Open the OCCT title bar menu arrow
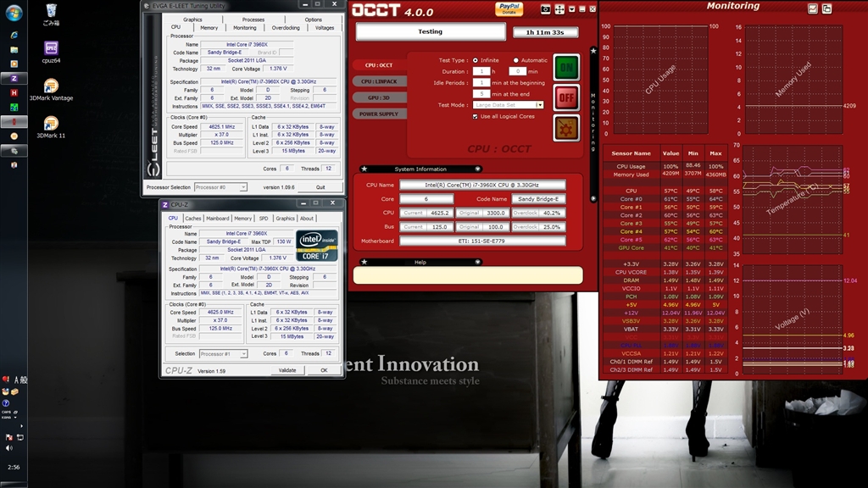 tap(572, 9)
